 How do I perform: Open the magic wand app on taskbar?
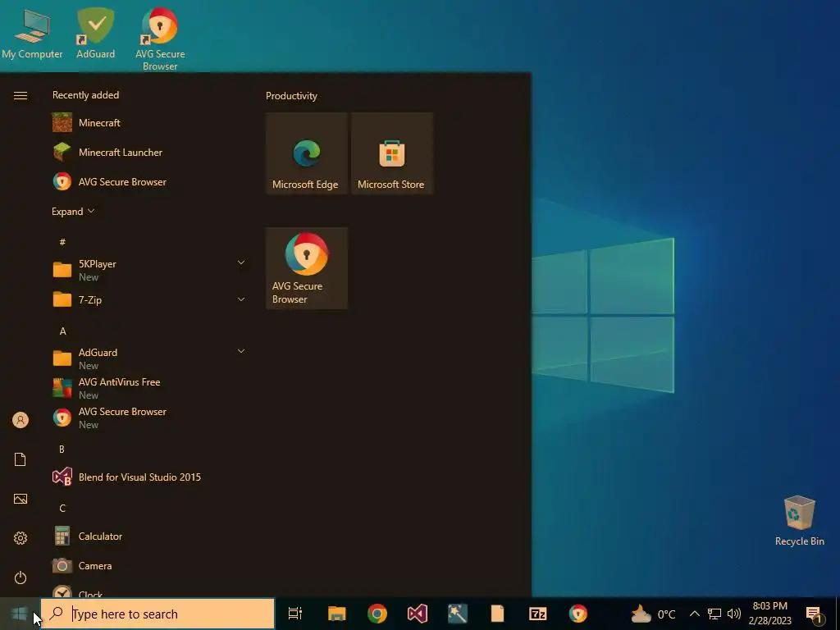(x=458, y=614)
